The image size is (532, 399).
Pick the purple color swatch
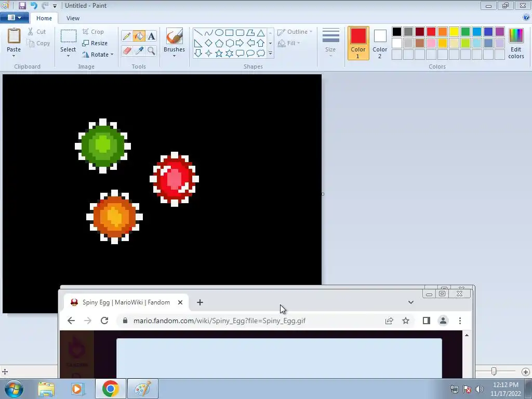point(499,32)
